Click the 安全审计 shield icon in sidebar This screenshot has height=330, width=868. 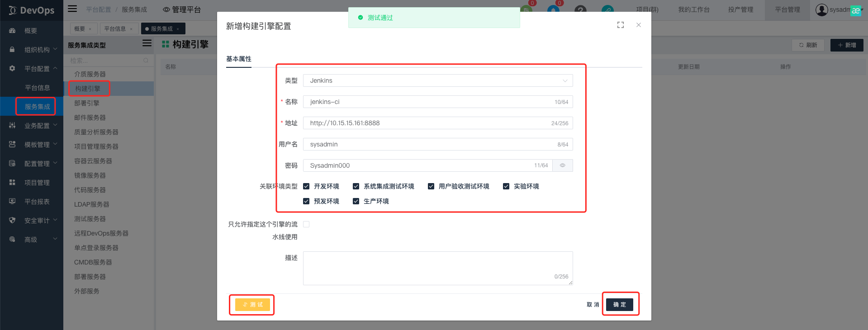coord(12,221)
